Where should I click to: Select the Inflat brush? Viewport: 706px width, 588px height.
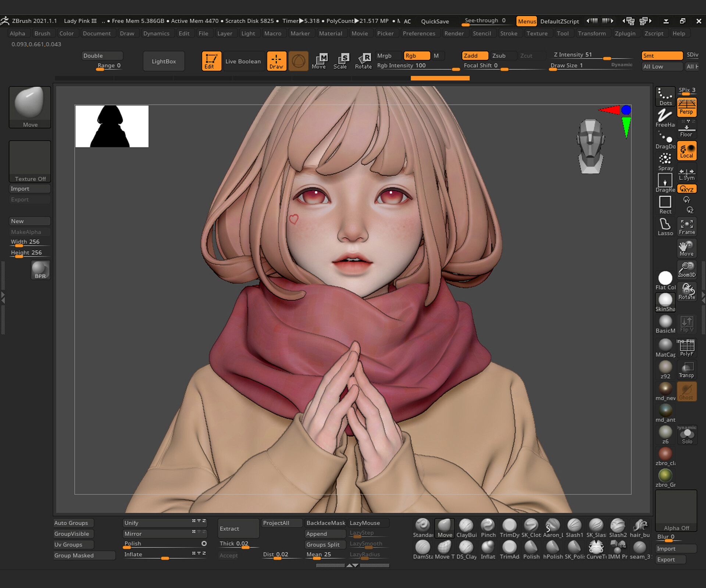[488, 550]
